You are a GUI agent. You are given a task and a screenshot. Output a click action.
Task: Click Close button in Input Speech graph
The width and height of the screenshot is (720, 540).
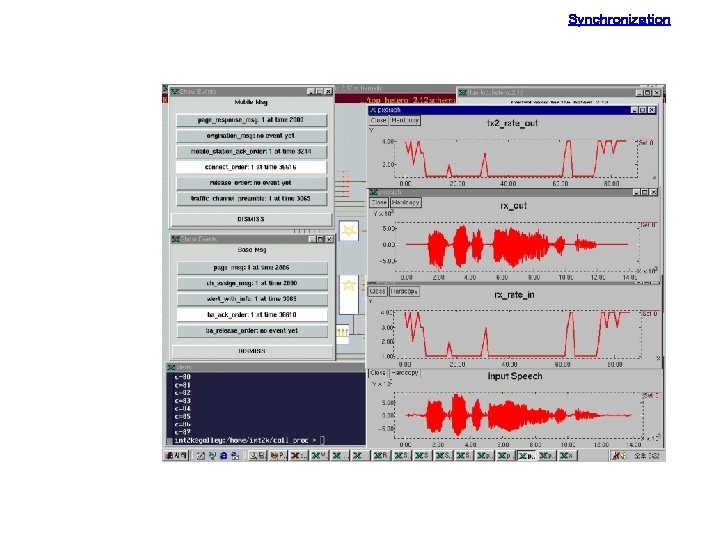[x=378, y=373]
